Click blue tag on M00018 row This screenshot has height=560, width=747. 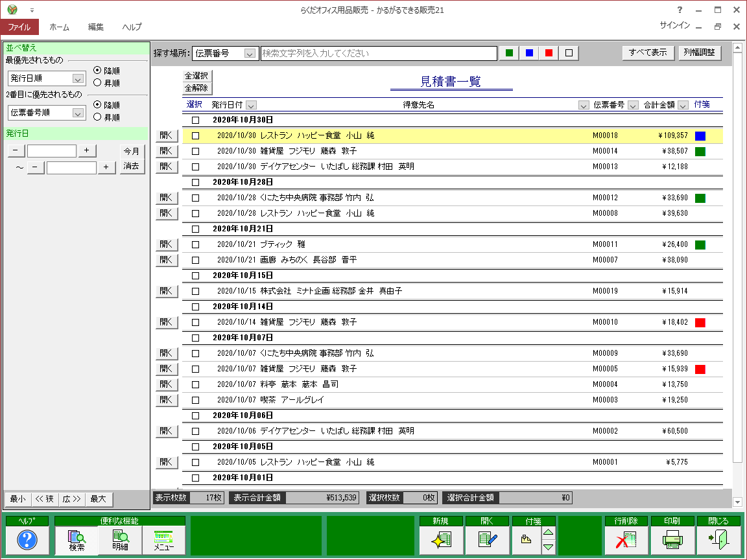click(700, 136)
